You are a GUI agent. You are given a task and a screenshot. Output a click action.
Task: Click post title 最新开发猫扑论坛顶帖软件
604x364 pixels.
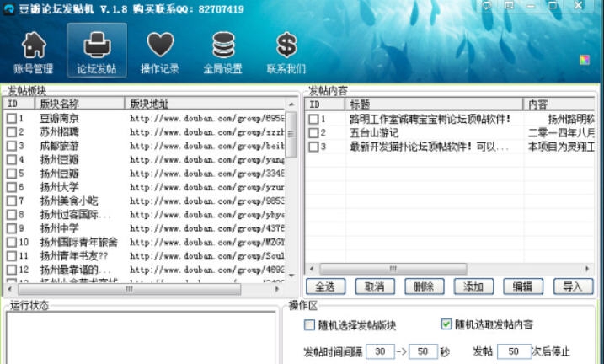[430, 147]
